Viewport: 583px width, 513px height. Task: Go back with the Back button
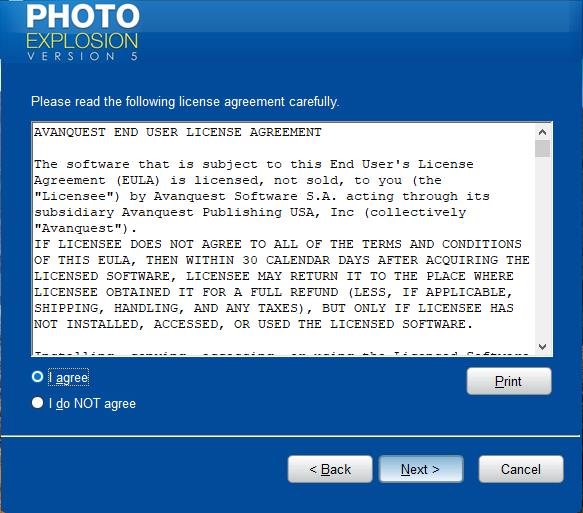tap(330, 469)
